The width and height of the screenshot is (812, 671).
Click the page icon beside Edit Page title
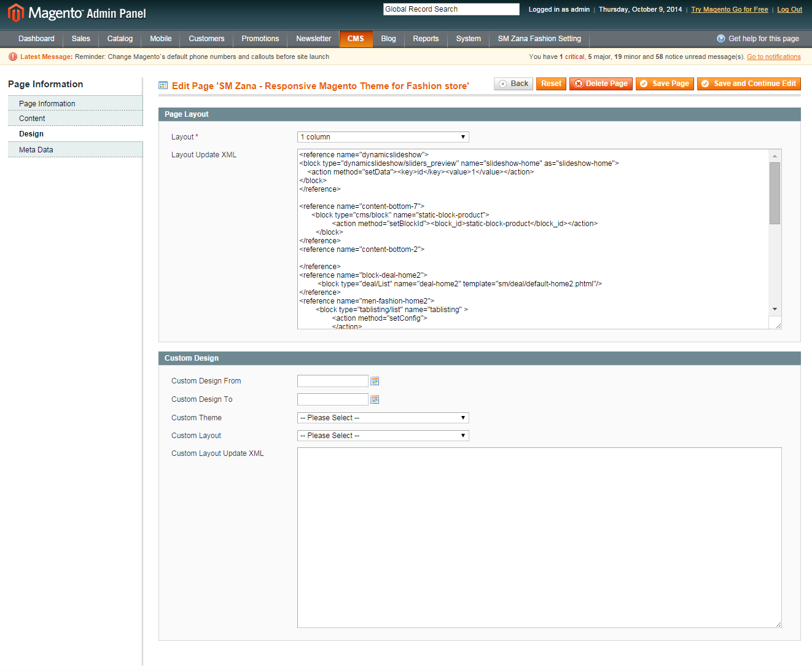point(163,85)
